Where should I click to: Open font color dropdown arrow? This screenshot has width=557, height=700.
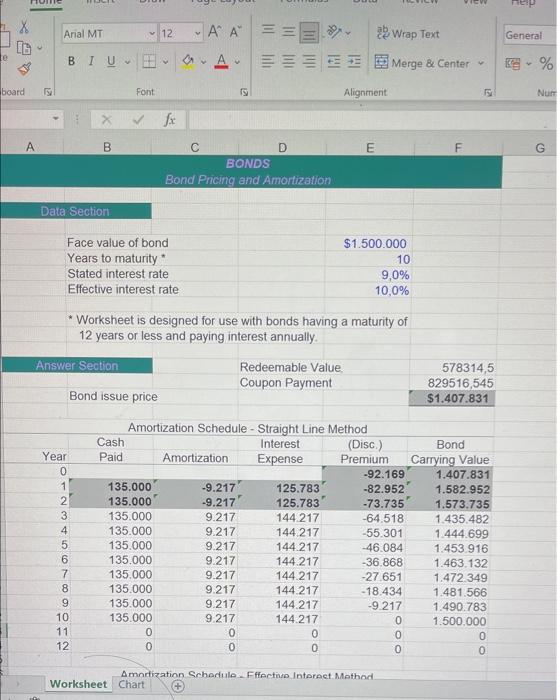(237, 62)
